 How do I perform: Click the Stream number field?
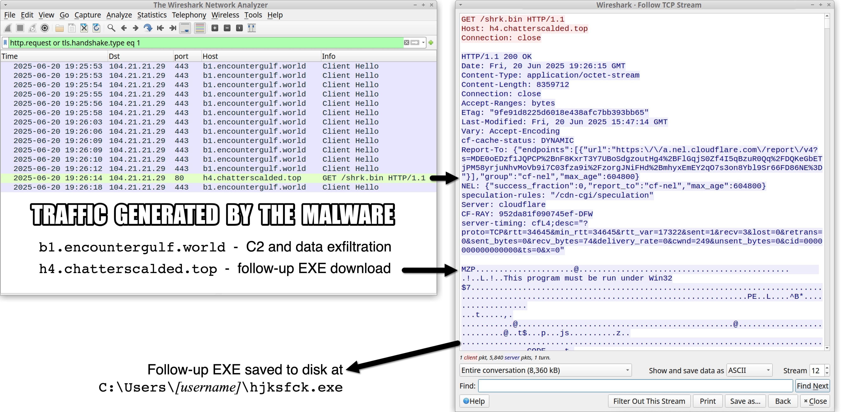pyautogui.click(x=817, y=370)
